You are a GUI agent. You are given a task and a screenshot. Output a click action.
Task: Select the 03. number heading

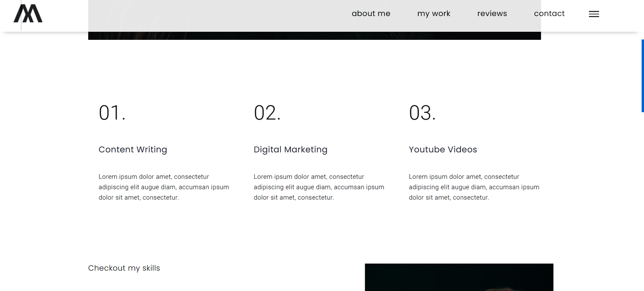(422, 113)
